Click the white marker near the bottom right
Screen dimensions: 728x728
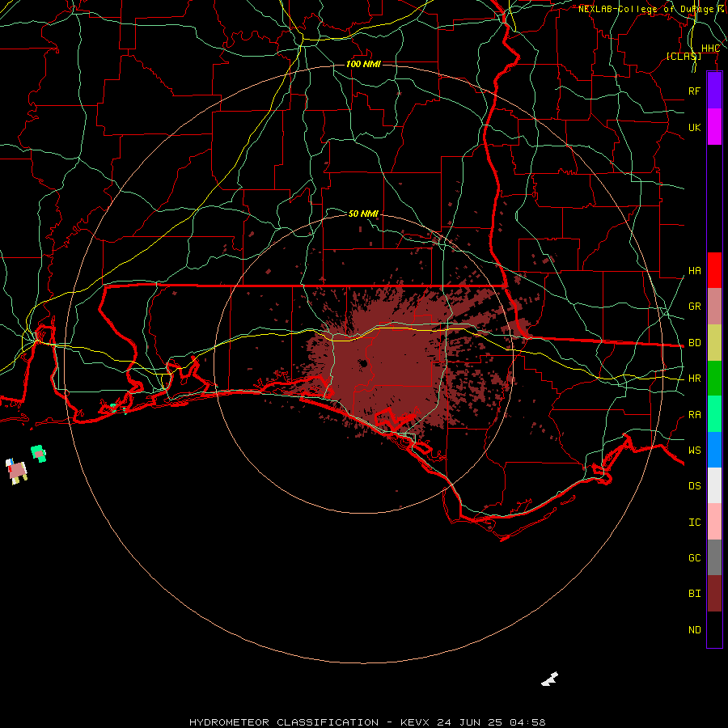pyautogui.click(x=550, y=679)
